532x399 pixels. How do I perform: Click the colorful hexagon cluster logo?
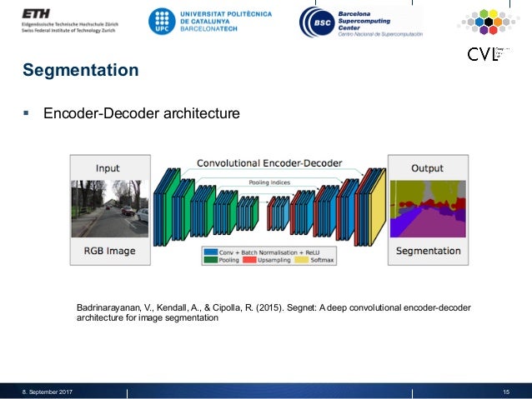click(x=489, y=22)
